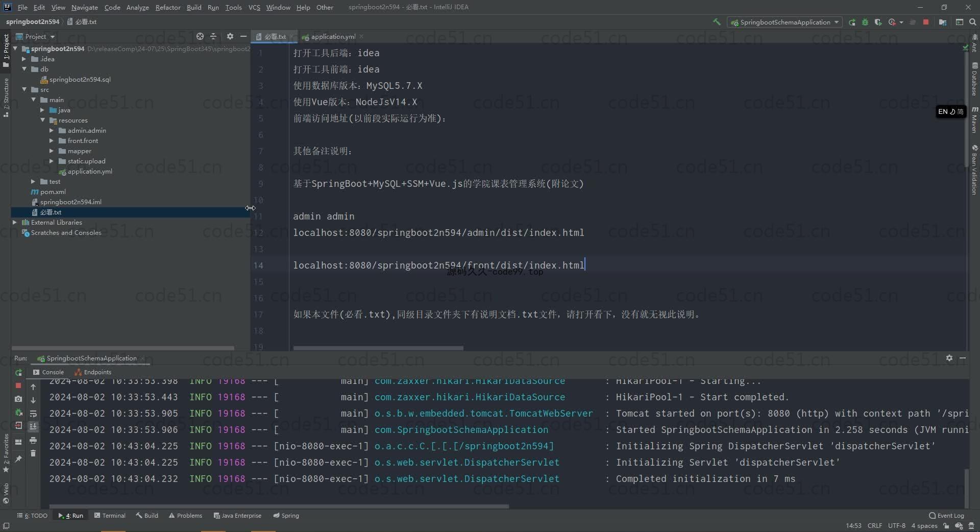Open the Project Structure icon
Viewport: 980px width, 532px height.
pos(942,22)
